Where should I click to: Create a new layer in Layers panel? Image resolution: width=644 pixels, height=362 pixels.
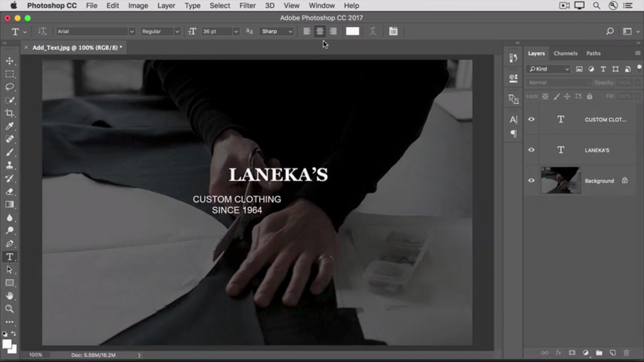point(612,353)
